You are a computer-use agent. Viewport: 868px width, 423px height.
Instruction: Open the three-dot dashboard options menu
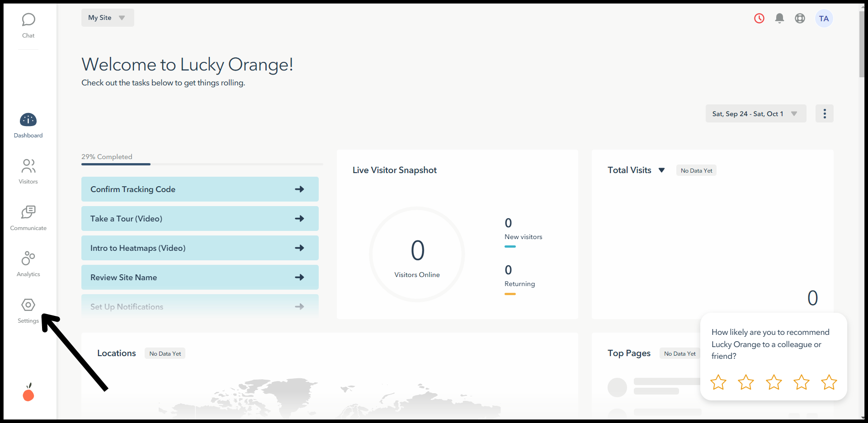click(x=824, y=114)
